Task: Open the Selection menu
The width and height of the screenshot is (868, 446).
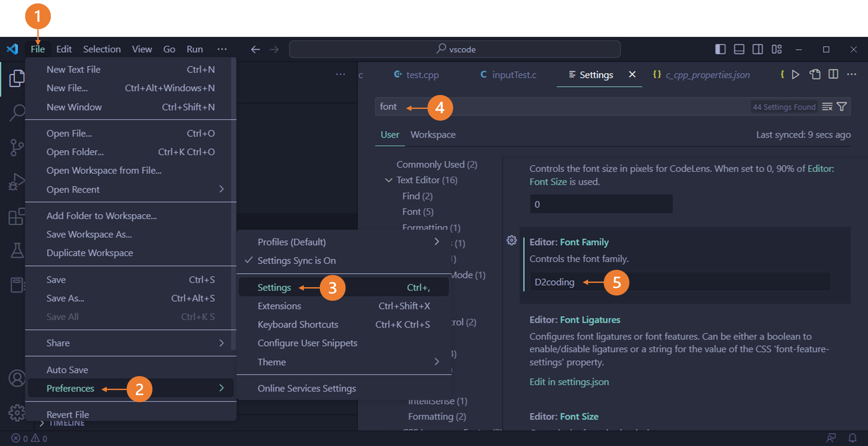Action: [x=102, y=49]
